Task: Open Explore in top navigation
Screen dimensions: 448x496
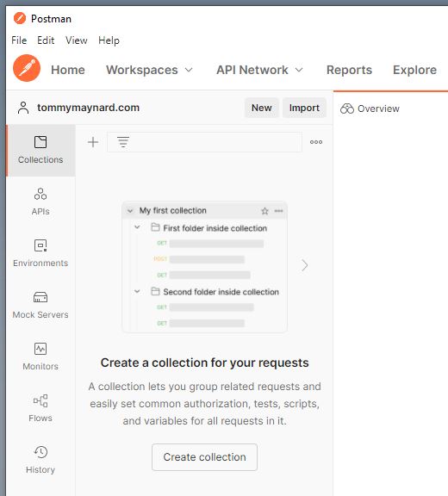Action: pos(414,70)
